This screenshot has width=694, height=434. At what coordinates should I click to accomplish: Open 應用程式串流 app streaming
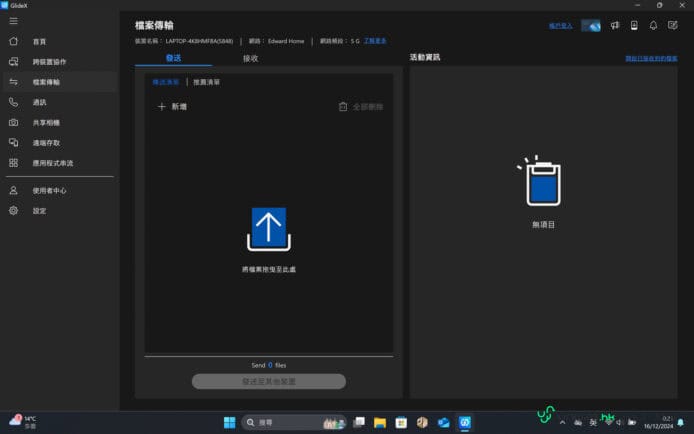click(52, 163)
